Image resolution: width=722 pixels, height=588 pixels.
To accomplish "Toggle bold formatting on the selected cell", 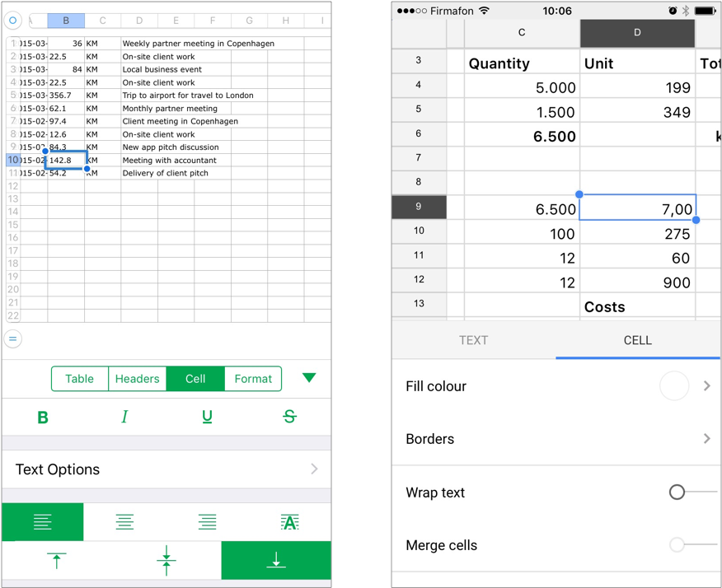I will coord(42,418).
